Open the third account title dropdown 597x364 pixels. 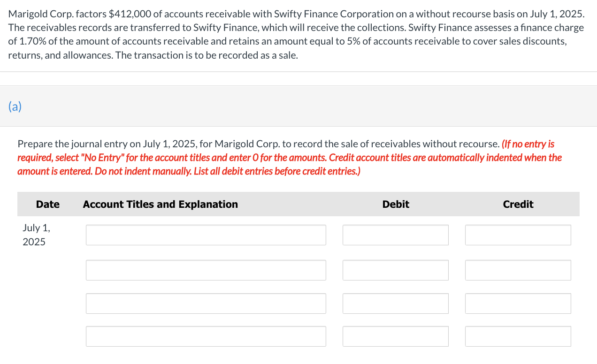206,303
